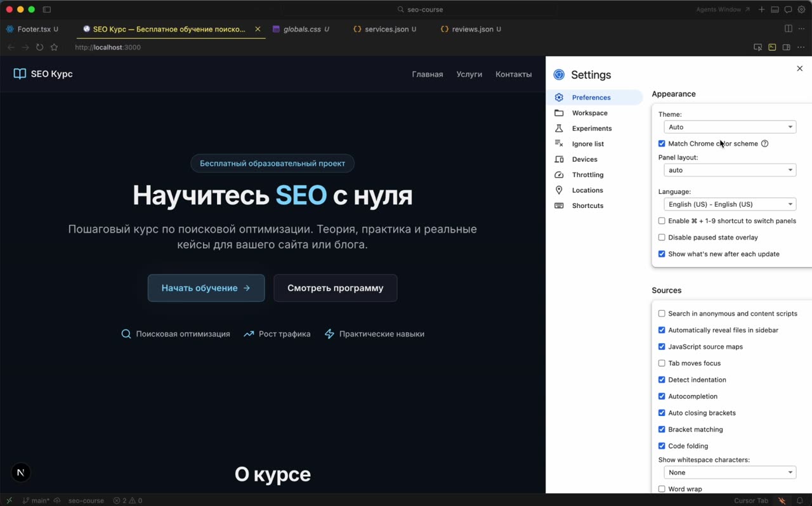Viewport: 812px width, 506px height.
Task: Enable Search in anonymous and content scripts
Action: 662,314
